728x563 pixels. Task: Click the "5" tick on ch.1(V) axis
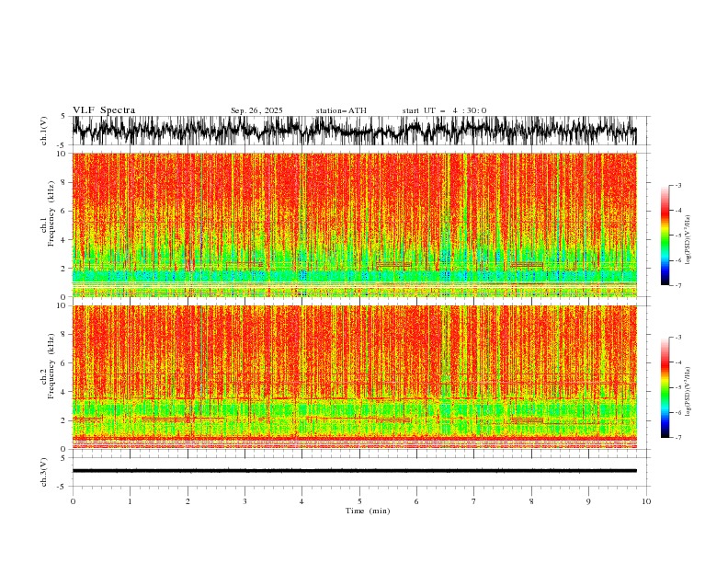63,116
